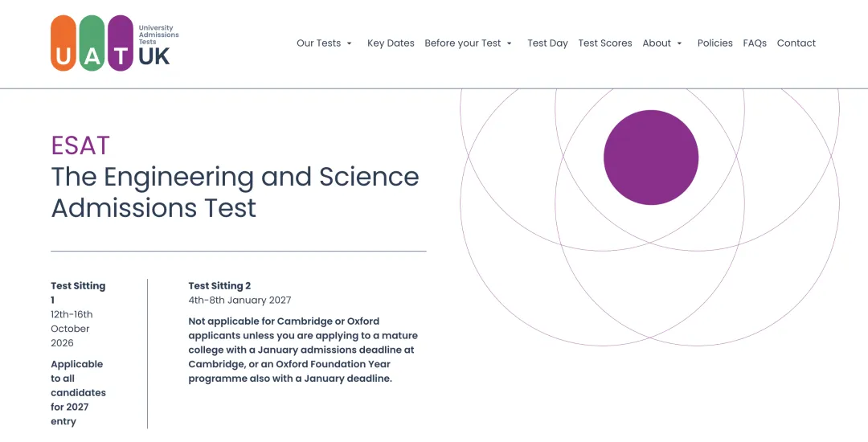This screenshot has height=442, width=868.
Task: Click the Our Tests menu label
Action: point(319,43)
